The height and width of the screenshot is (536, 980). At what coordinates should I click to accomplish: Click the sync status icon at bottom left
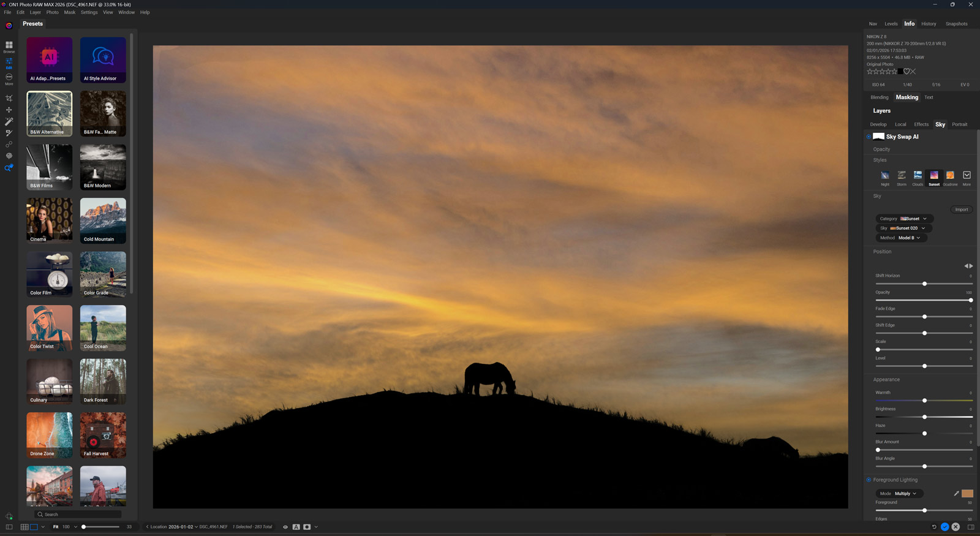[x=9, y=516]
